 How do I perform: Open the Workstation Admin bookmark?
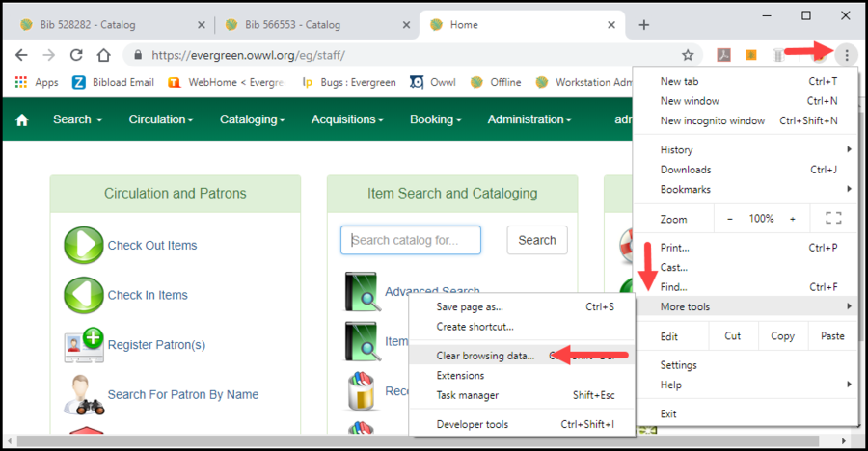pos(584,82)
